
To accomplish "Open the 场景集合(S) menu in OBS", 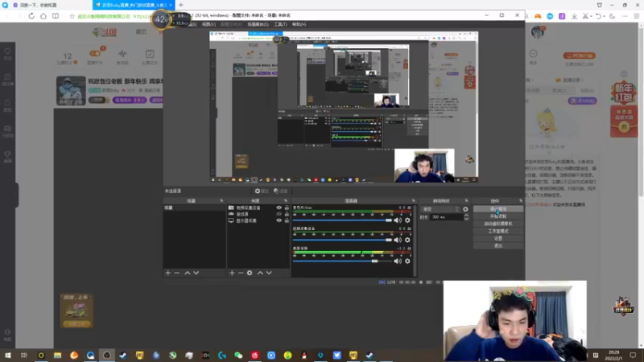I will (258, 24).
